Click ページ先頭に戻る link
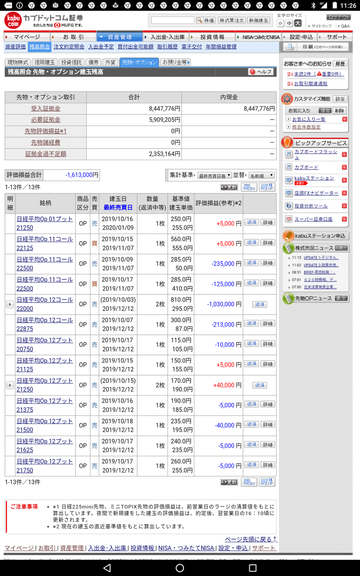 click(251, 539)
